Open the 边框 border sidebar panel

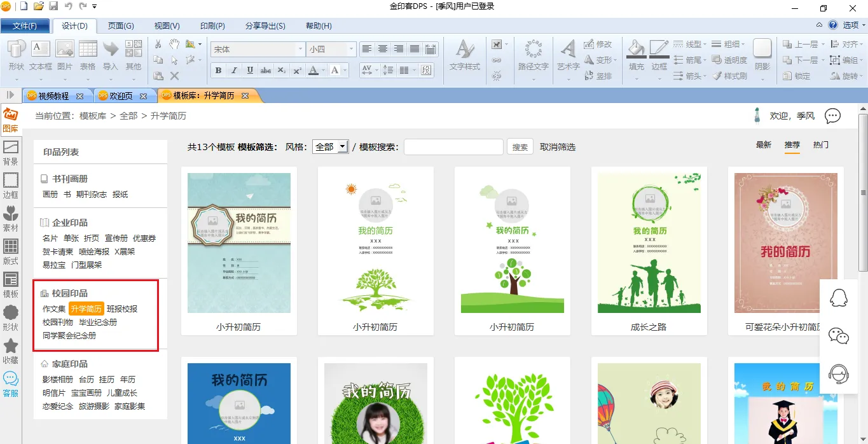coord(10,186)
